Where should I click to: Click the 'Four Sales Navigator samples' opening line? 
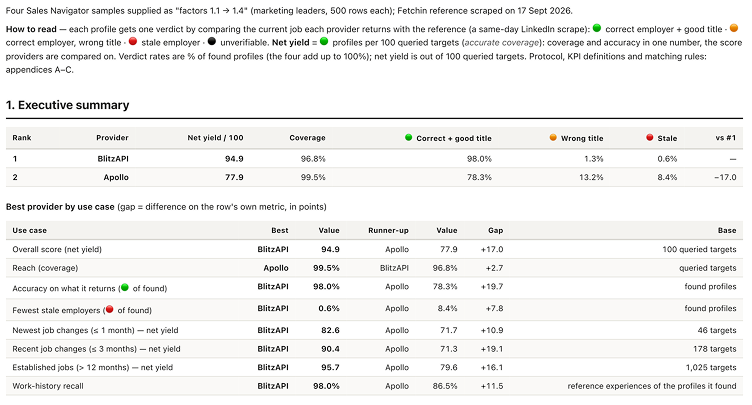coord(289,11)
